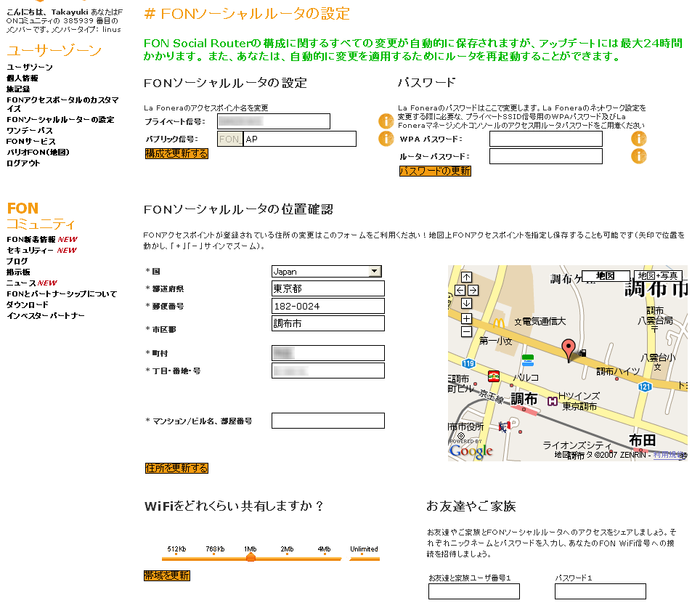Focus the public signal AP field

point(300,139)
